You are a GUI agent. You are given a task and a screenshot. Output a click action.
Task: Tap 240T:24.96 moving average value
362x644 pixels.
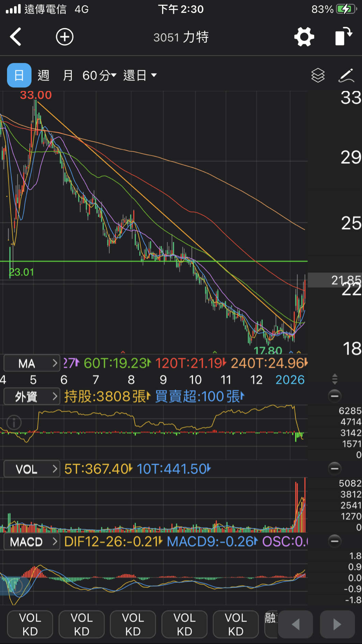click(269, 363)
